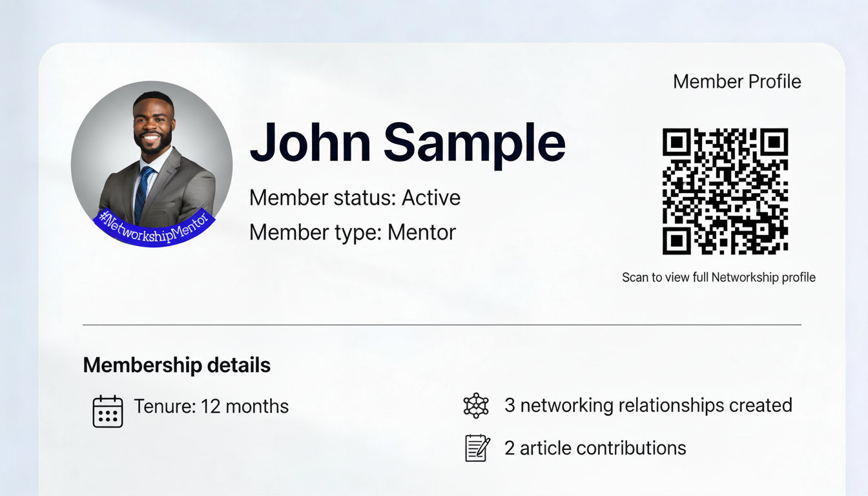
Task: Click the horizontal divider line
Action: click(x=442, y=324)
